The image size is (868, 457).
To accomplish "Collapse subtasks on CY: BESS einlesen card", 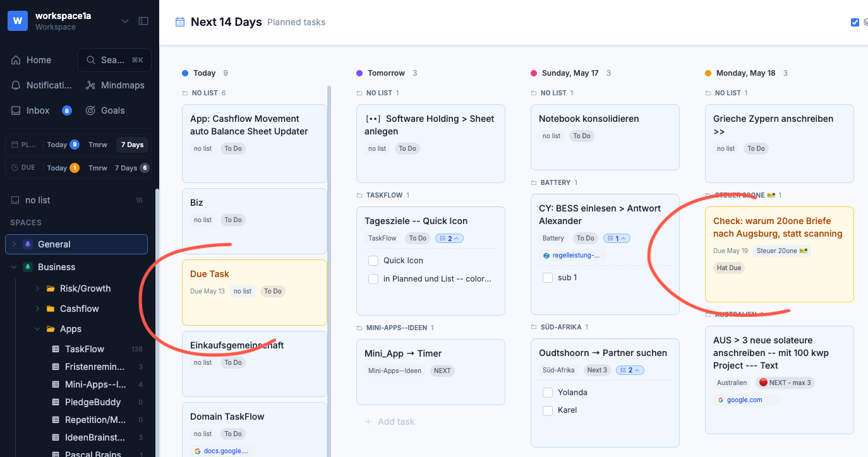I will click(617, 239).
